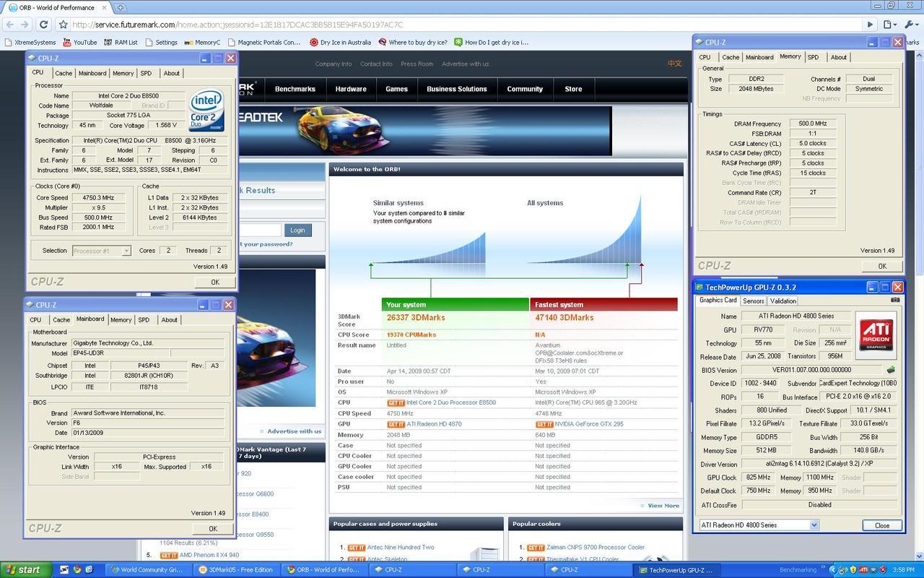Switch to World Community Grid taskbar item
This screenshot has height=578, width=924.
(x=149, y=570)
